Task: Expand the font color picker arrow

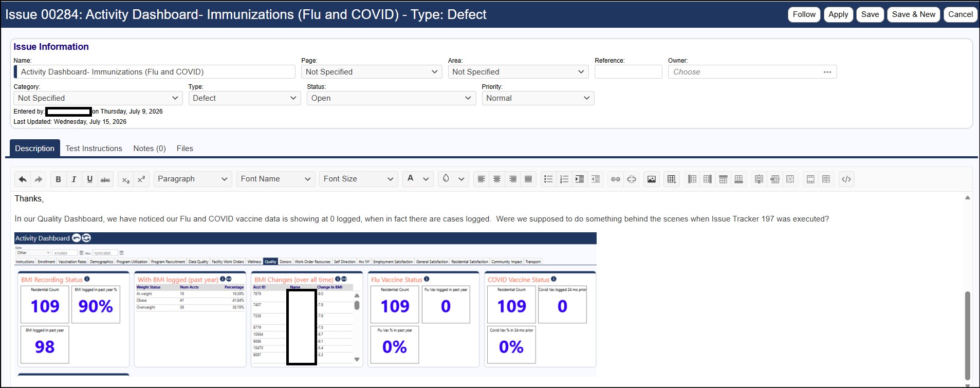Action: click(426, 179)
